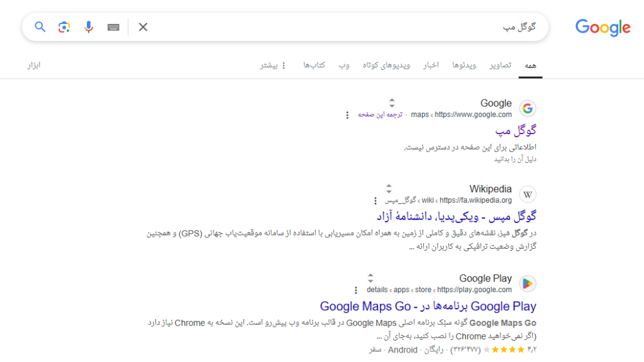Start voice search with microphone icon
Screen dimensions: 644x362
[x=88, y=27]
